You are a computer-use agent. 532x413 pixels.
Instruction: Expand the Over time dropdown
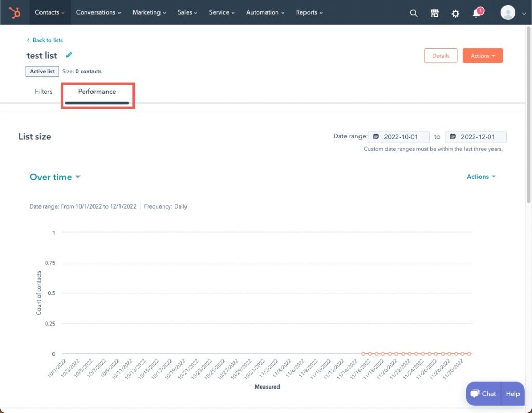55,177
